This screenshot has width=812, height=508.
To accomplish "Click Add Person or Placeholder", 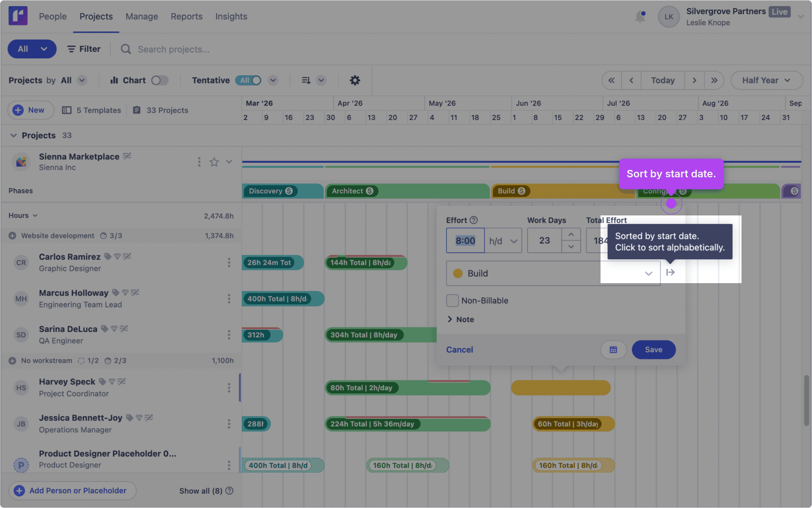I will 72,491.
